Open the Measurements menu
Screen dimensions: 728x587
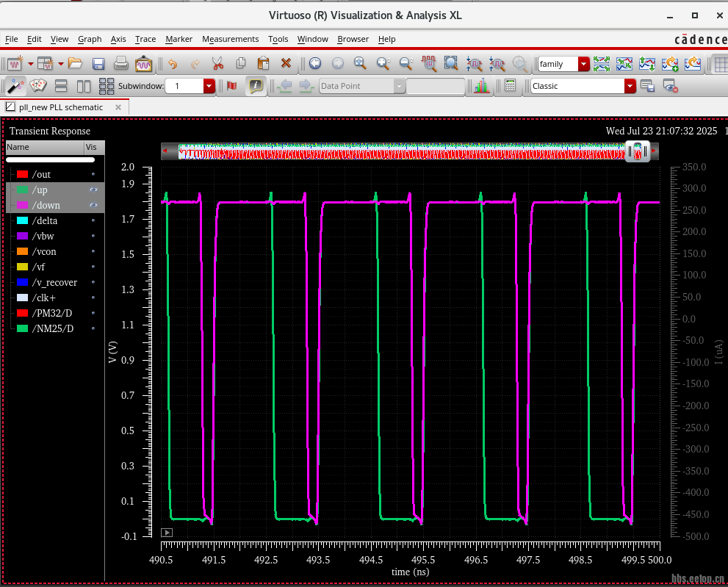tap(230, 39)
